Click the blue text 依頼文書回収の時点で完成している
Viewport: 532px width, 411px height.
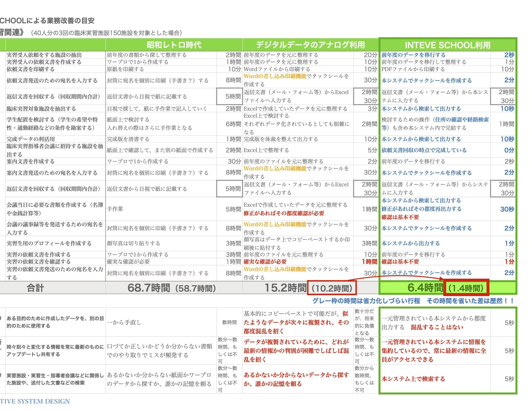click(424, 150)
